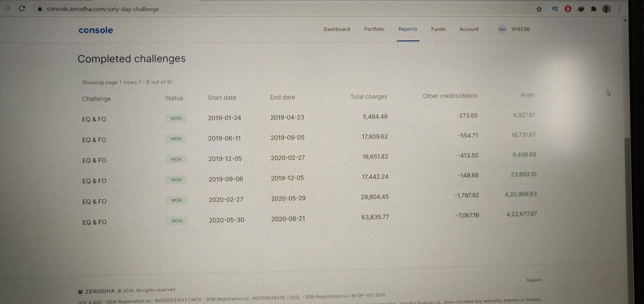
Task: Click the Total charges column header
Action: point(369,97)
